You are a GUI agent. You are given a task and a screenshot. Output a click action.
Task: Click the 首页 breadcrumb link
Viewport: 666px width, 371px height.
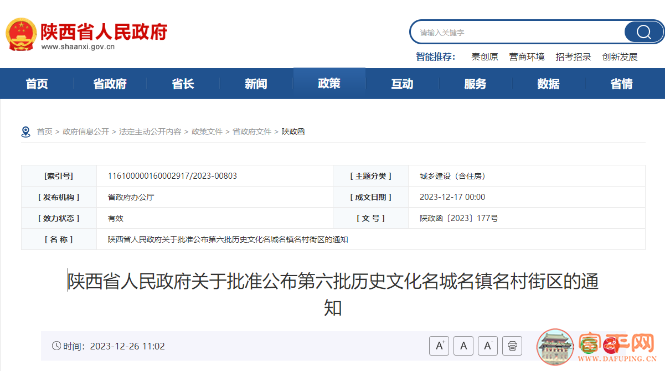point(44,132)
